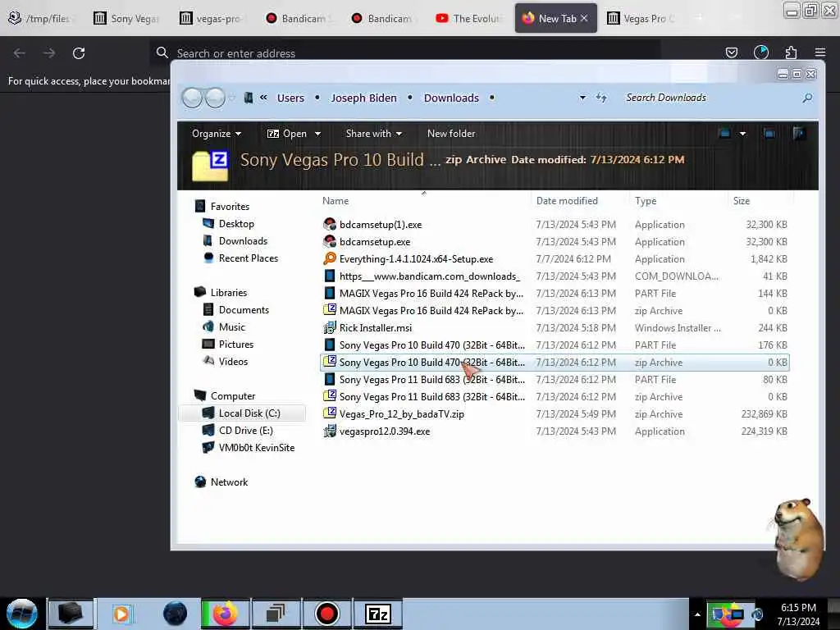840x630 pixels.
Task: Open Firefox extensions puzzle icon
Action: coord(791,52)
